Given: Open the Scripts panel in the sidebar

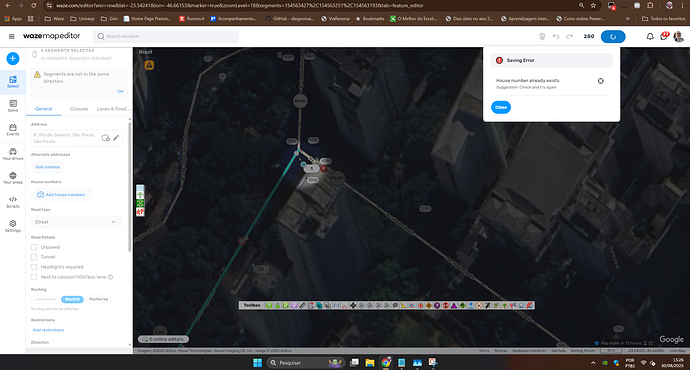Looking at the screenshot, I should (13, 202).
